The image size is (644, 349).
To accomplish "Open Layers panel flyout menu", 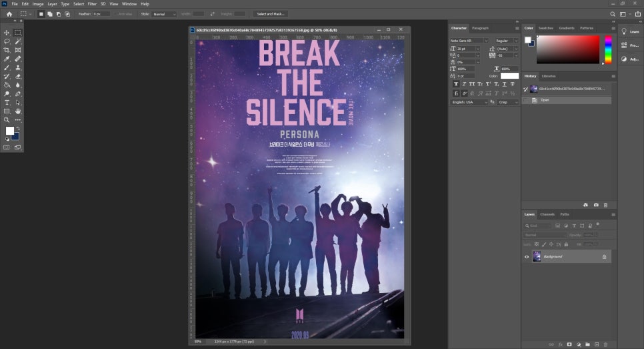I will 613,215.
